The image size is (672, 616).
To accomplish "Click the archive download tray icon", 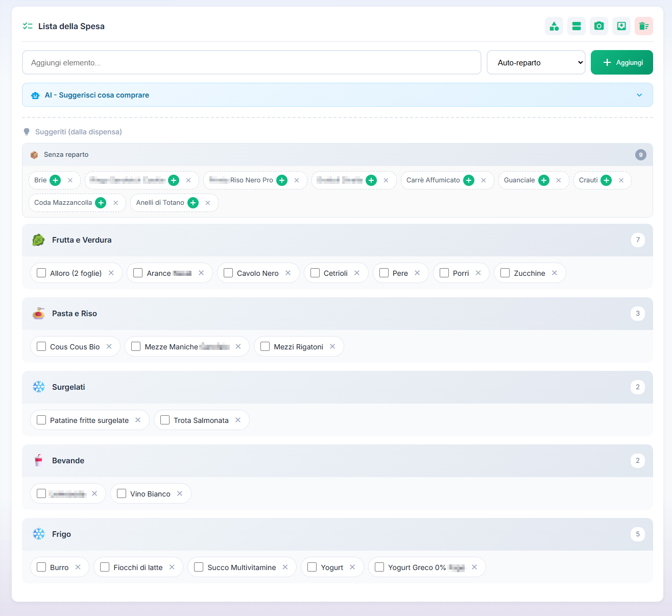I will click(621, 26).
